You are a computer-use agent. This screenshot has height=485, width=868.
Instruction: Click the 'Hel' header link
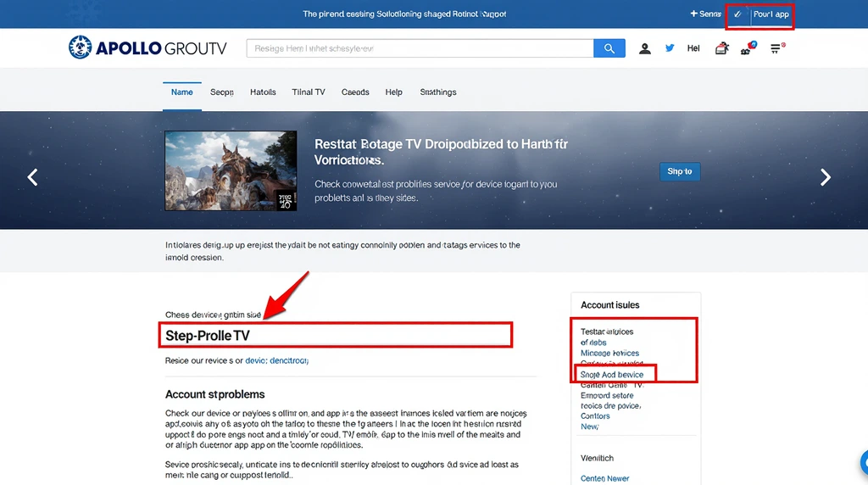(693, 48)
